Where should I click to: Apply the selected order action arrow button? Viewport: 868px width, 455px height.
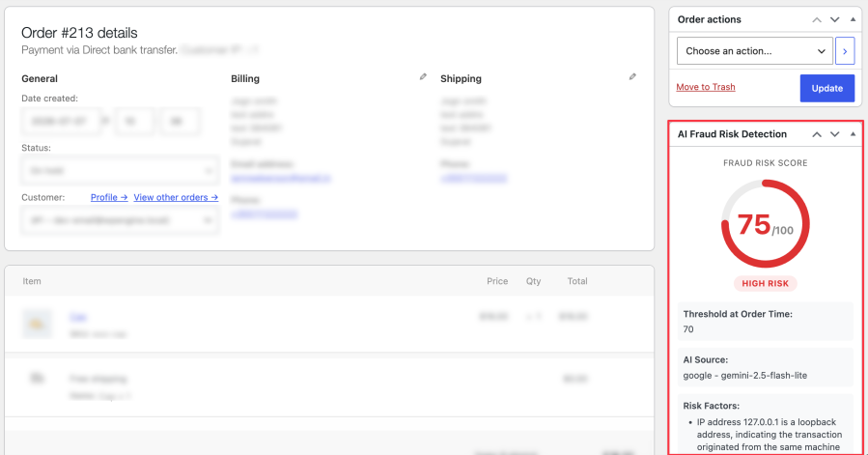click(845, 51)
